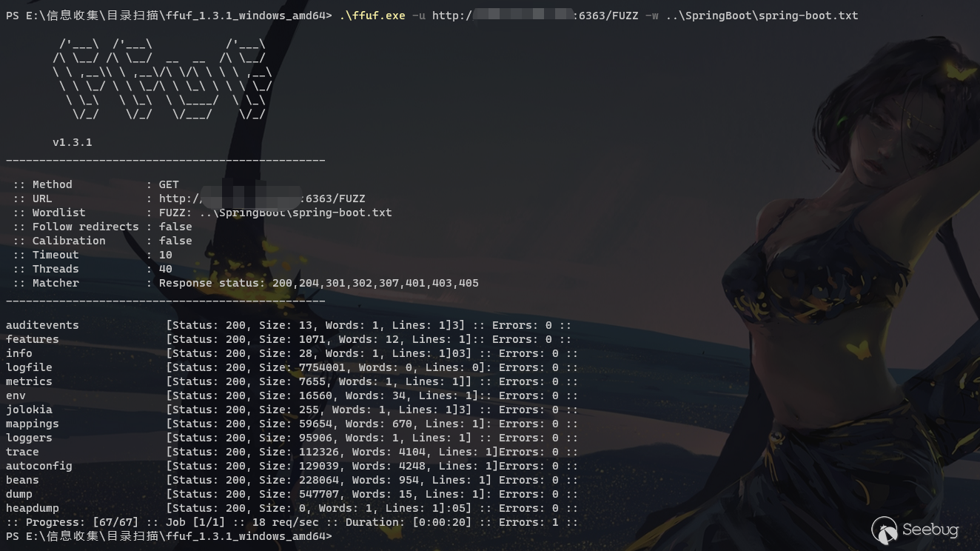Screen dimensions: 980x551
Task: Click the 'auditevents' result entry
Action: [42, 325]
